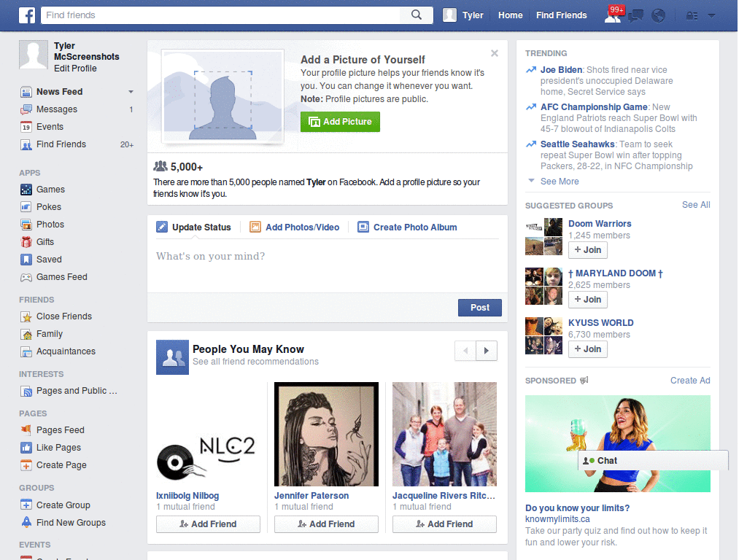Click the Acquaintances list icon
The width and height of the screenshot is (747, 560).
26,352
